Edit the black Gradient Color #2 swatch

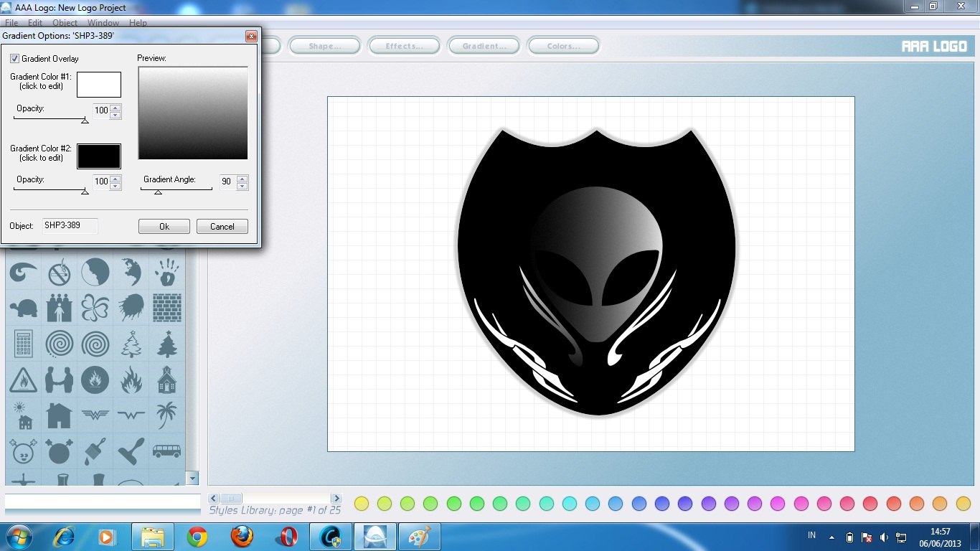point(99,156)
